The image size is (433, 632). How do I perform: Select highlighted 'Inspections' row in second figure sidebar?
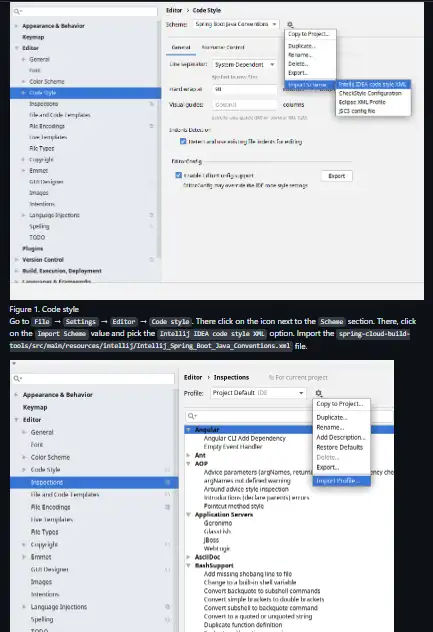(94, 482)
